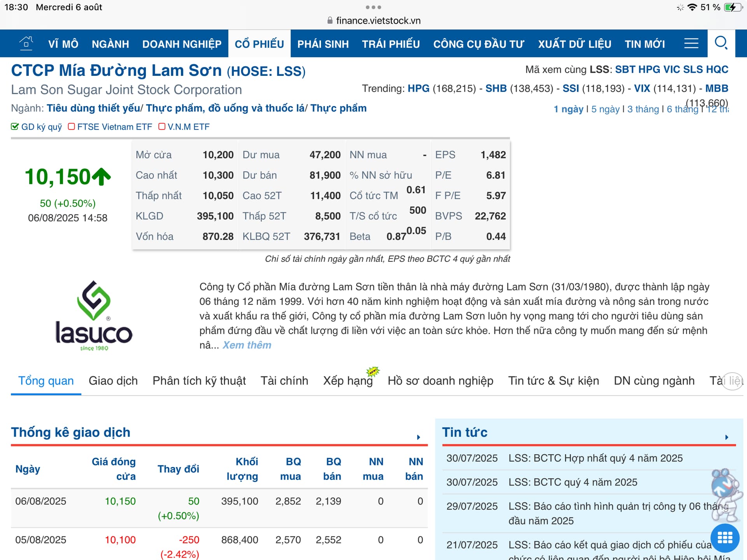Toggle V.N.M ETF checkbox

162,127
